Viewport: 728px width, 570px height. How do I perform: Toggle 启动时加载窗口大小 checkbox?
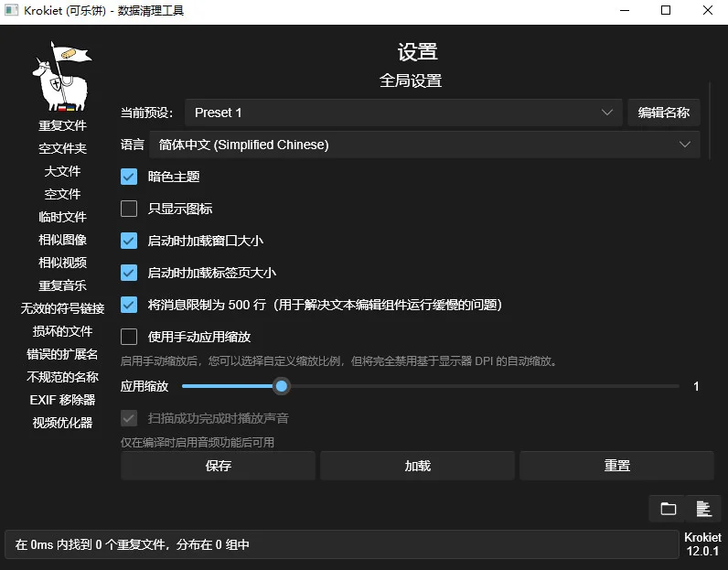[x=129, y=241]
